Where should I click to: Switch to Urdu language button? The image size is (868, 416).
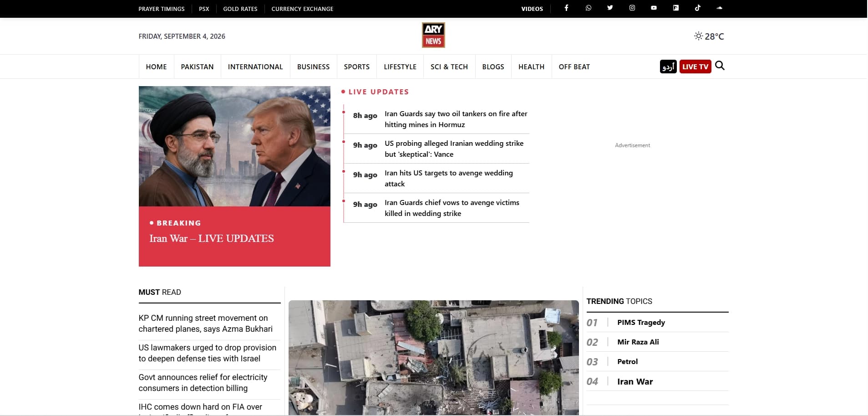(668, 67)
